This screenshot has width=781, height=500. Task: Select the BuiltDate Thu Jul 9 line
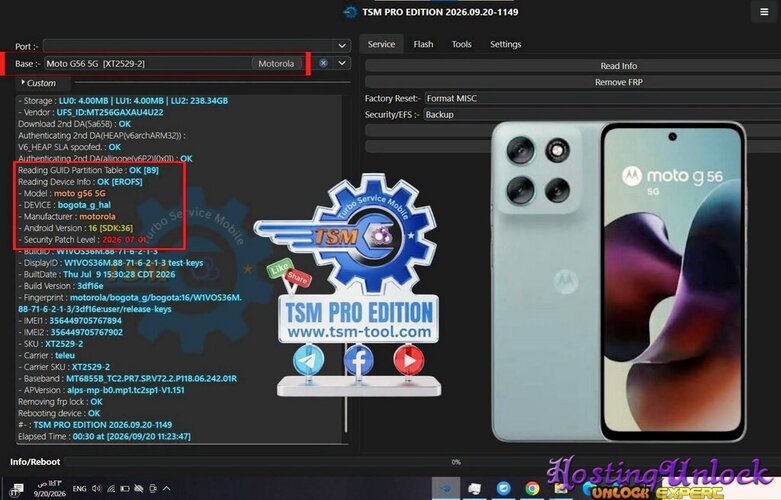[x=97, y=274]
